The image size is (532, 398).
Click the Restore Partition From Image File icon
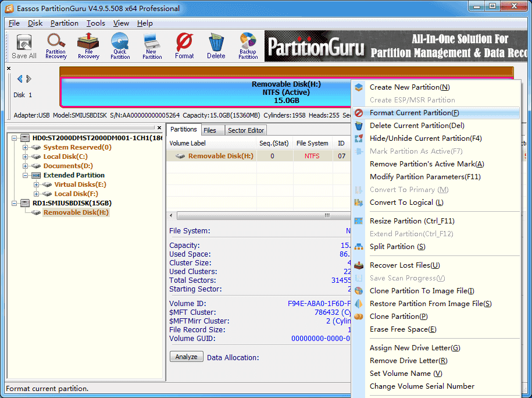(359, 304)
